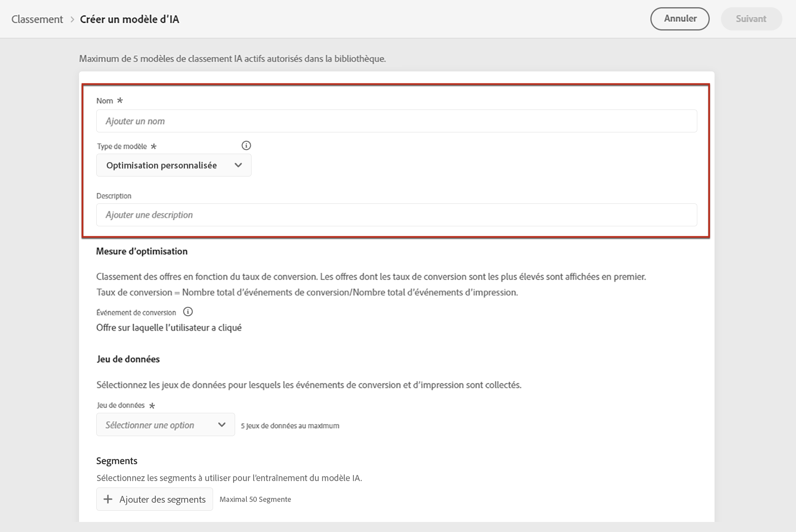Click the plus icon on Ajouter des segments

108,499
